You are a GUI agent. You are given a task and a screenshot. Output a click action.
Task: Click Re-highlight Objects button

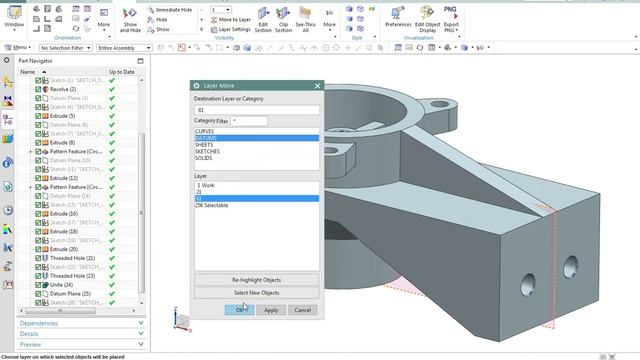[256, 280]
